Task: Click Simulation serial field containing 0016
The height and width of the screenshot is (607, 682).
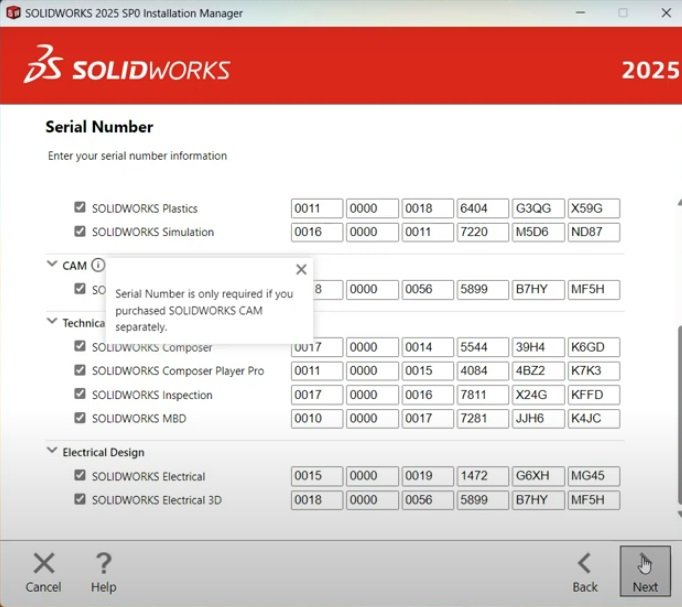Action: tap(317, 232)
